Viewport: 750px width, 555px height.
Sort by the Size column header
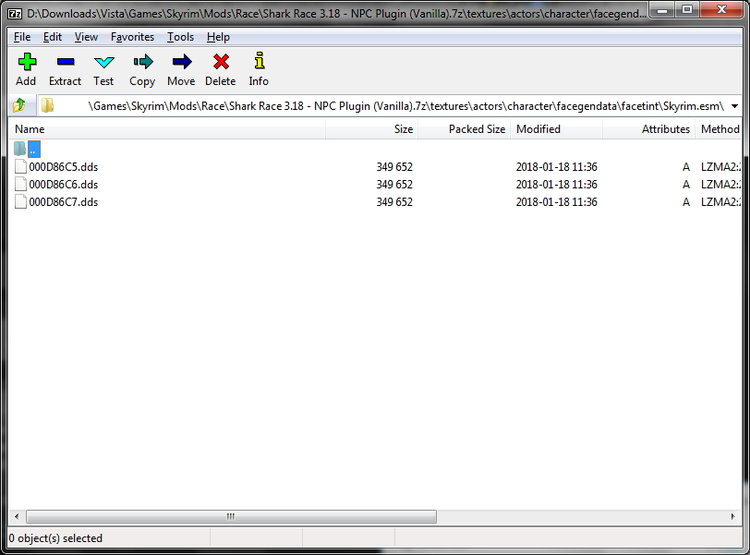372,129
